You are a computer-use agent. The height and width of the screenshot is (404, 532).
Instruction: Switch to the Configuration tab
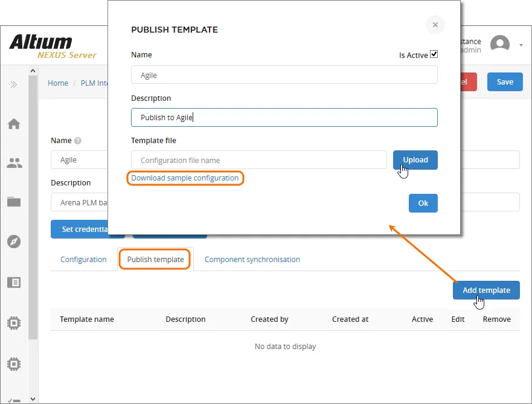[x=83, y=260]
